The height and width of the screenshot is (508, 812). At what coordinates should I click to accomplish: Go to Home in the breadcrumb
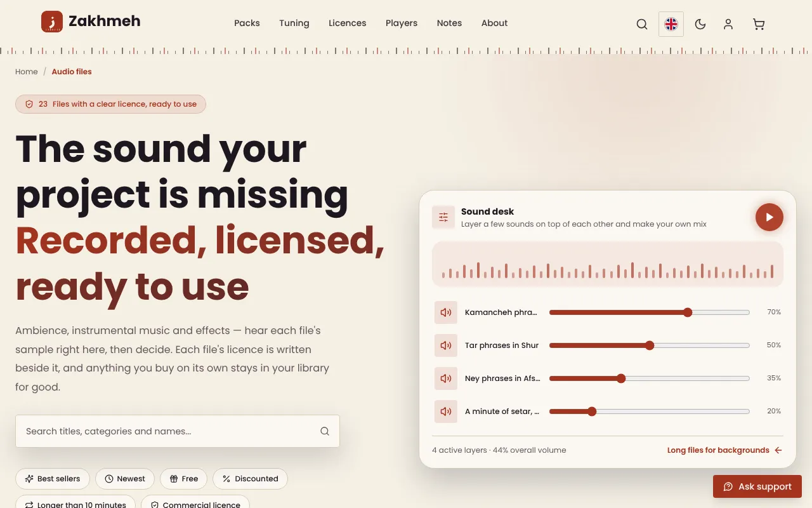click(27, 72)
